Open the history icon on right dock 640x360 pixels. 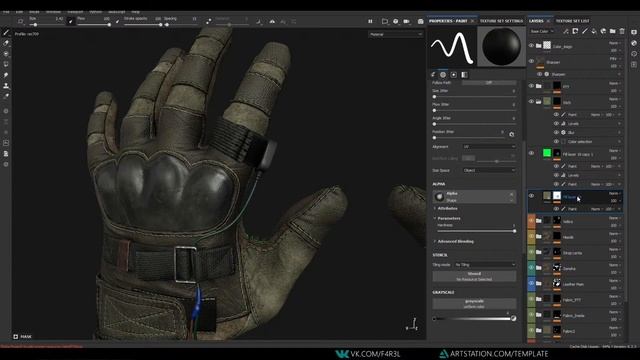(634, 53)
